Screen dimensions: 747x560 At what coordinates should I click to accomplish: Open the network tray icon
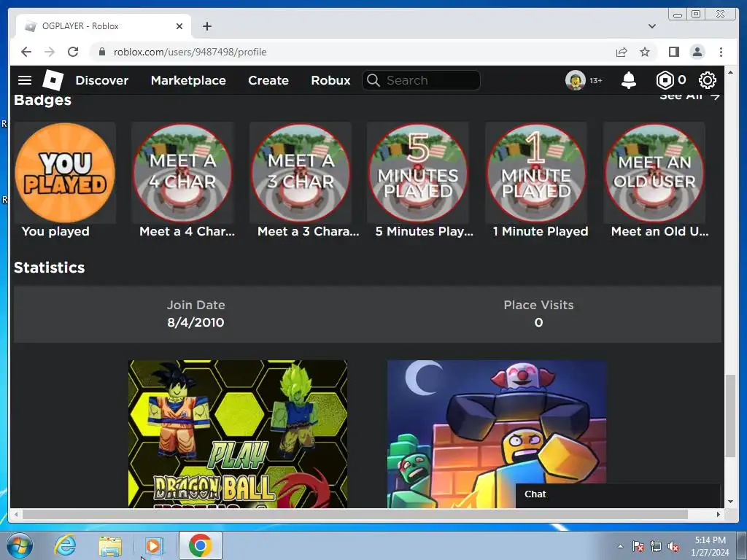tap(656, 546)
